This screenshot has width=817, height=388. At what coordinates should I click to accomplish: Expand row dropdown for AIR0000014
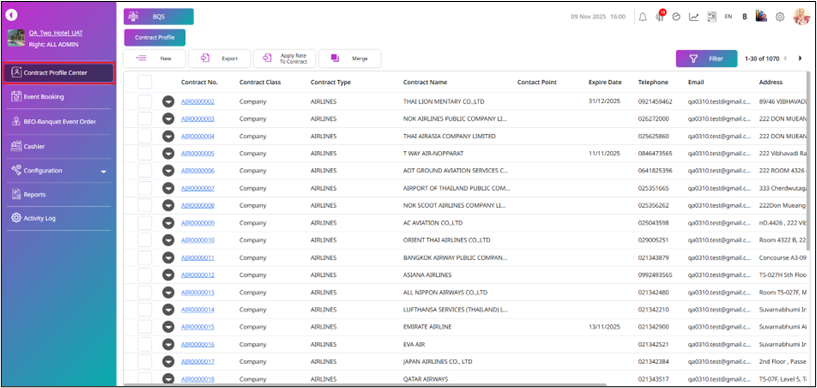click(x=168, y=309)
